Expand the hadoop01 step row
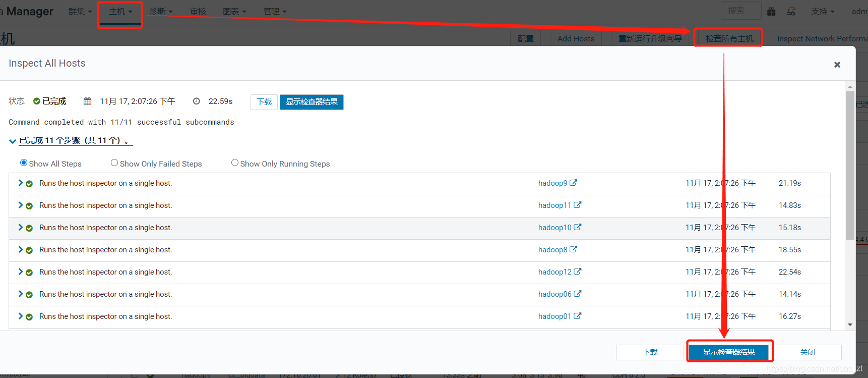This screenshot has width=868, height=378. coord(21,316)
